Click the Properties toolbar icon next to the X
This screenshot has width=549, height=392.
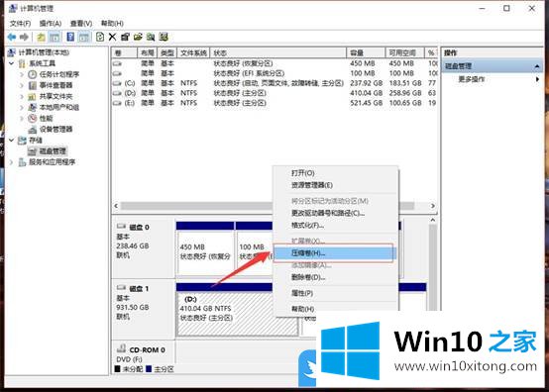click(125, 37)
